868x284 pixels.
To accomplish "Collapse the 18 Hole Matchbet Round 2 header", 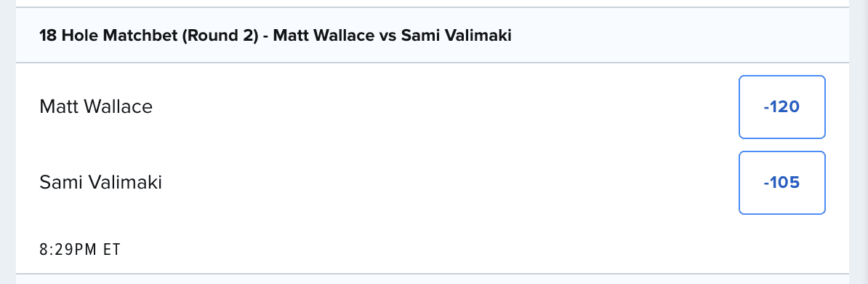I will tap(433, 36).
